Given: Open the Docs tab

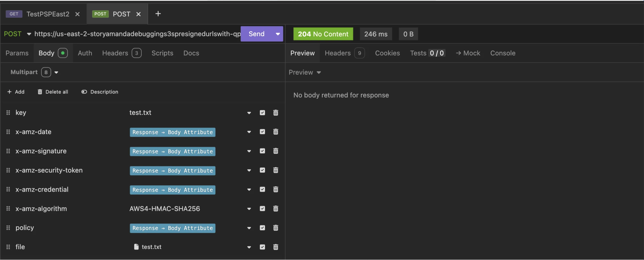Looking at the screenshot, I should coord(191,53).
